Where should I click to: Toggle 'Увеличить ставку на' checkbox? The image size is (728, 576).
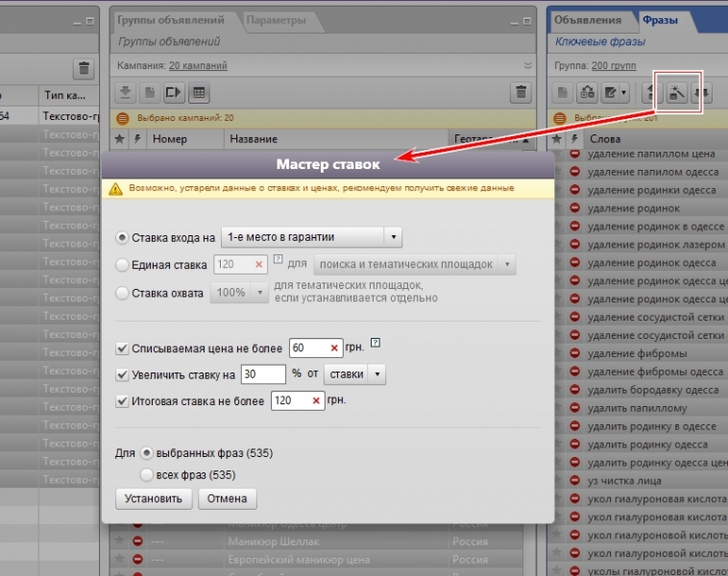[122, 374]
